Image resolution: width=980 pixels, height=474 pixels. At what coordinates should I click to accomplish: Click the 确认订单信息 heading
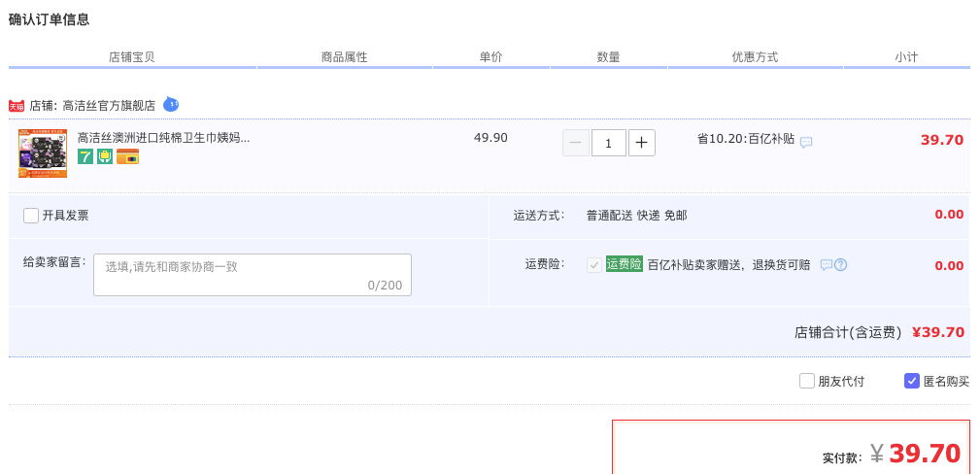click(49, 19)
